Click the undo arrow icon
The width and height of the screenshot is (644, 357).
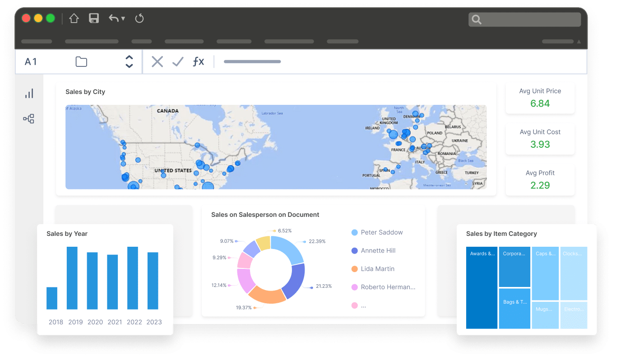tap(114, 19)
